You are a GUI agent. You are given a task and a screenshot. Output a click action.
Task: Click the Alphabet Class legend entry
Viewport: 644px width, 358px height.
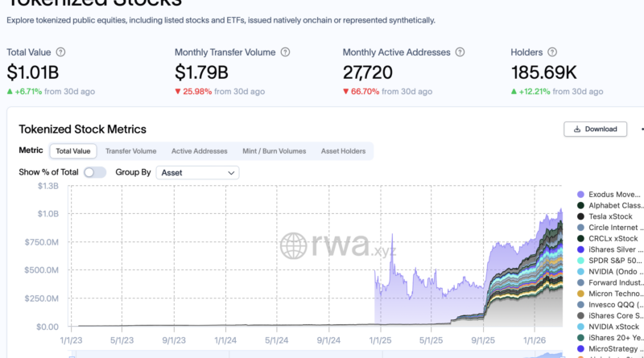613,206
